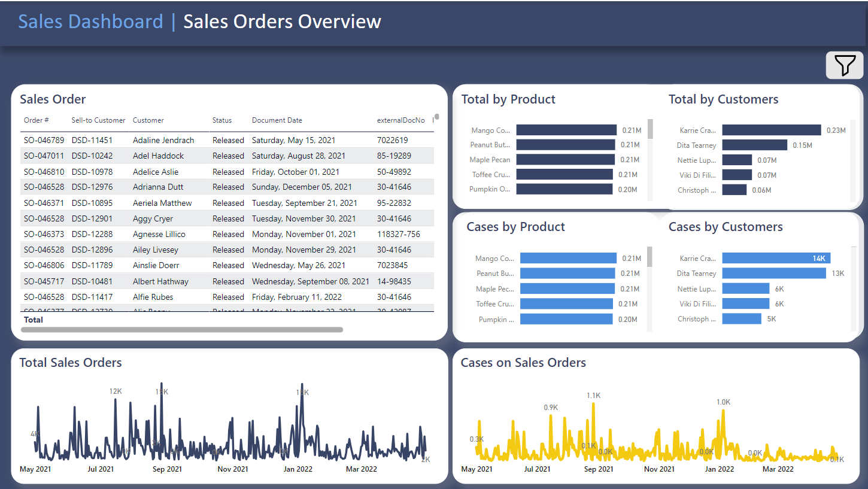Select Nettie Lup... bar in Total by Customers

pos(737,160)
